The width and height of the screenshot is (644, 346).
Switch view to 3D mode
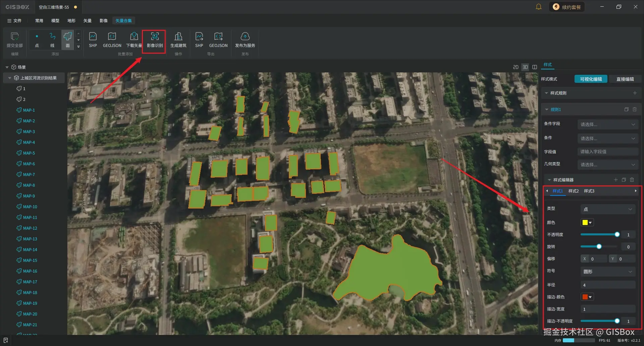click(x=525, y=67)
